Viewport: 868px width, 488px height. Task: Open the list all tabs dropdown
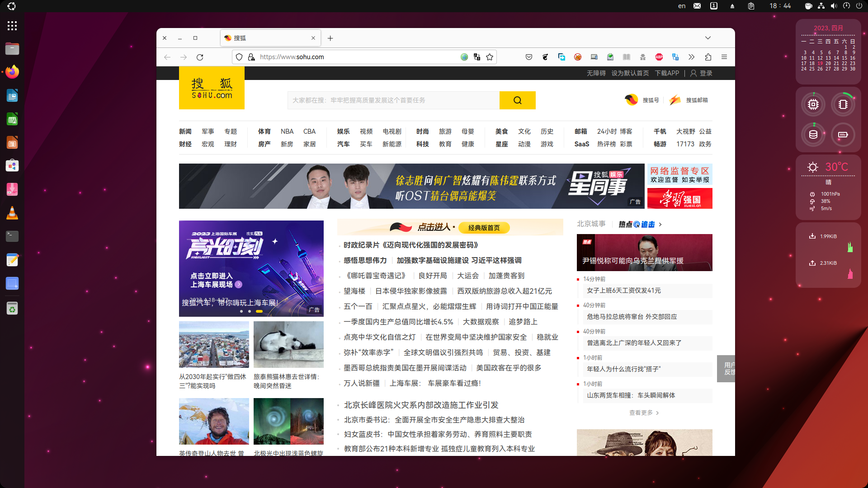(708, 38)
